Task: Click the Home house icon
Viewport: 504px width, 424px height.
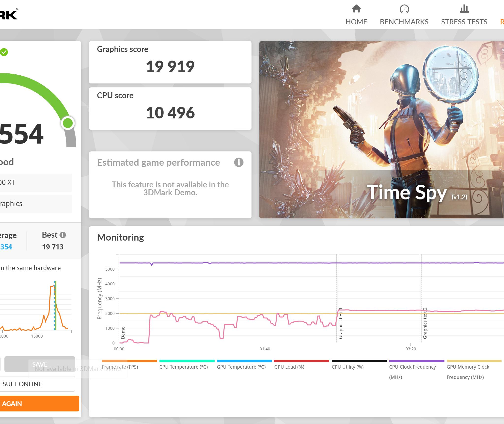Action: (x=356, y=9)
